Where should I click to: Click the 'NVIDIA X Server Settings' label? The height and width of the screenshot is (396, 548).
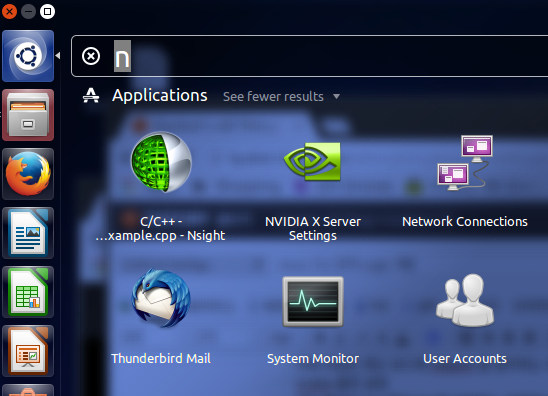pyautogui.click(x=313, y=229)
